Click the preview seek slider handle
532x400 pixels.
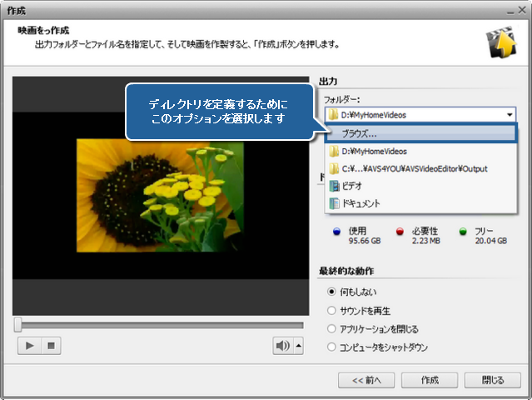coord(18,324)
